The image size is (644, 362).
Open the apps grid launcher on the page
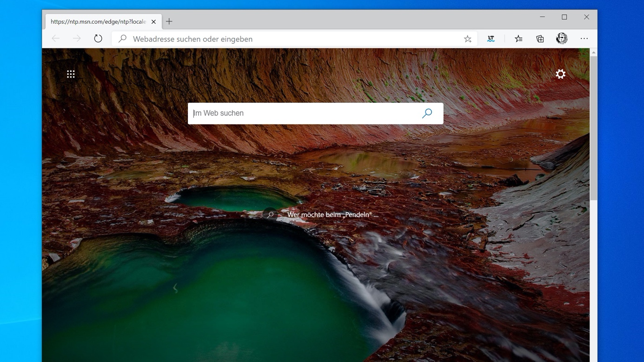[x=71, y=74]
